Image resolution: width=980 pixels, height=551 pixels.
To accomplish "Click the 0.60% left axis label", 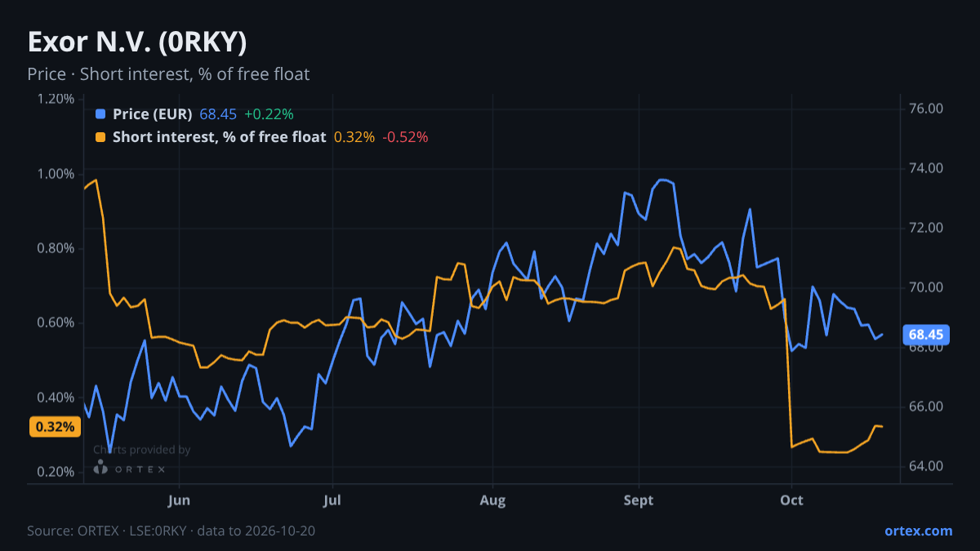I will pyautogui.click(x=56, y=322).
